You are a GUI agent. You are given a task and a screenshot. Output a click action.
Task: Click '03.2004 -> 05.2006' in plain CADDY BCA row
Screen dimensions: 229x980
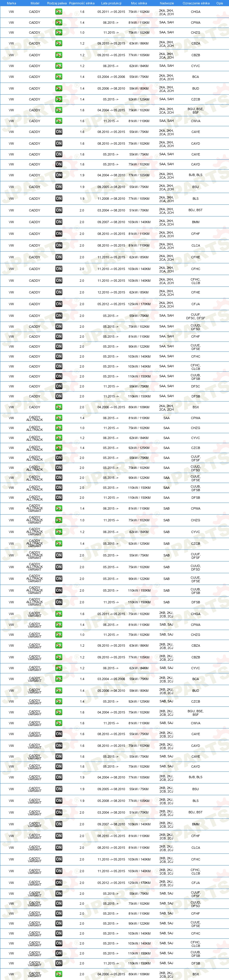tap(111, 77)
